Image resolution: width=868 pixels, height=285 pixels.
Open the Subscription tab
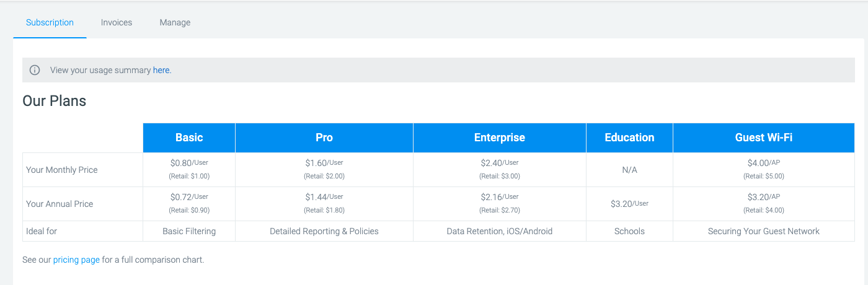click(x=50, y=22)
